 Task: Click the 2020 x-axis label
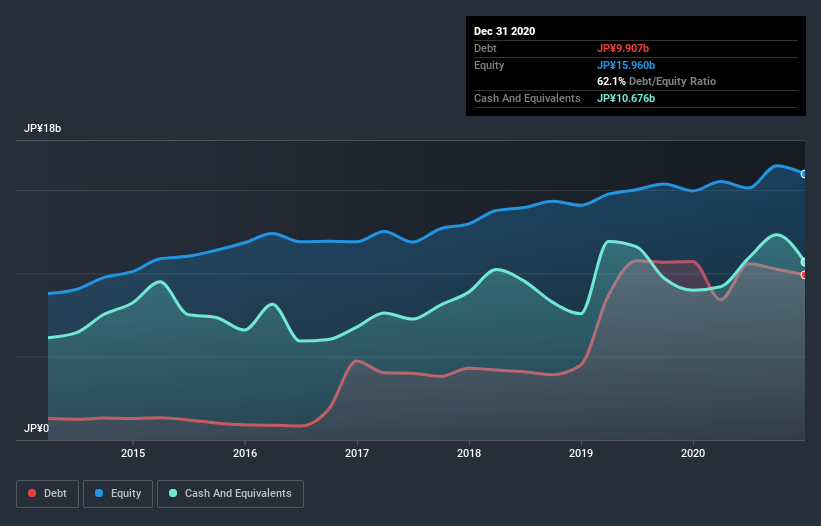point(693,453)
